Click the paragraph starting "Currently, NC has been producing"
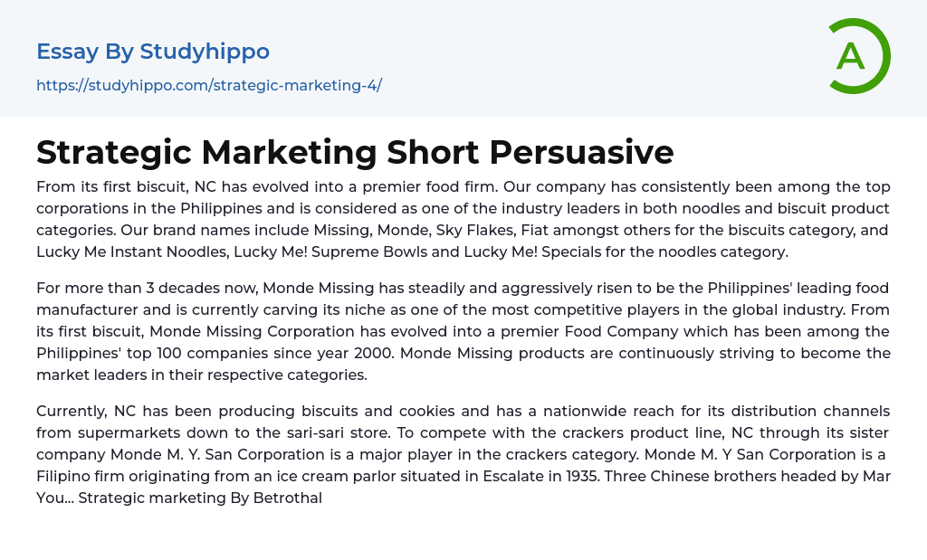Screen dimensions: 927x560 point(463,454)
